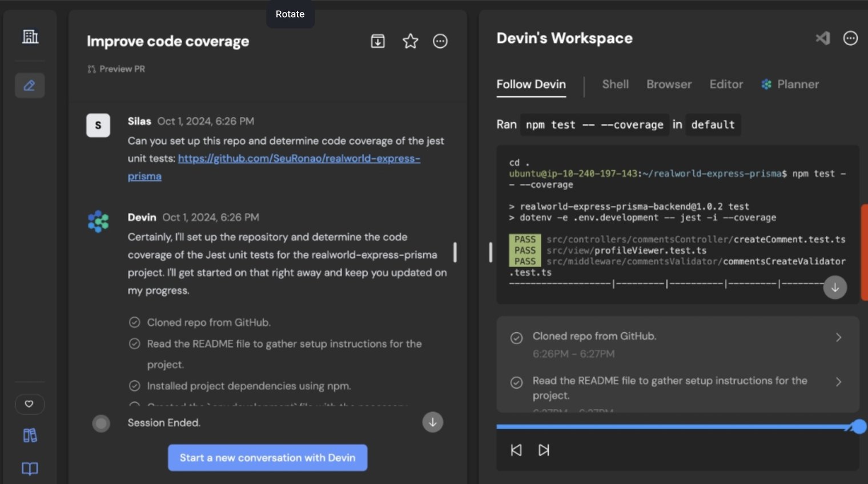This screenshot has height=484, width=868.
Task: Click check mark beside chat Cloned repo step
Action: (x=135, y=322)
